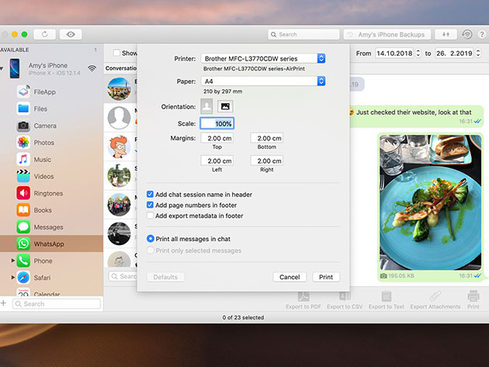Open the food plate photo message

[x=430, y=202]
